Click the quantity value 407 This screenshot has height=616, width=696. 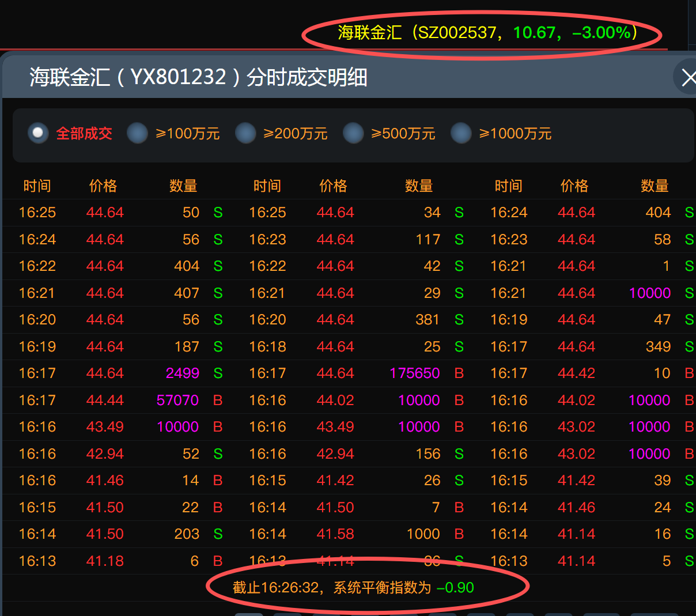[x=187, y=293]
